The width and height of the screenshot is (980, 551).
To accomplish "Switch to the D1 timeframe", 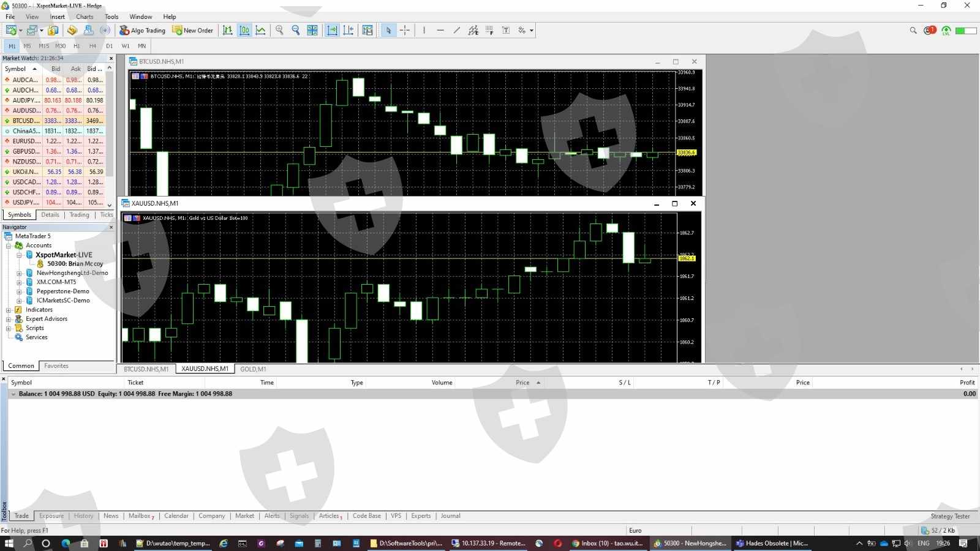I will (x=109, y=46).
